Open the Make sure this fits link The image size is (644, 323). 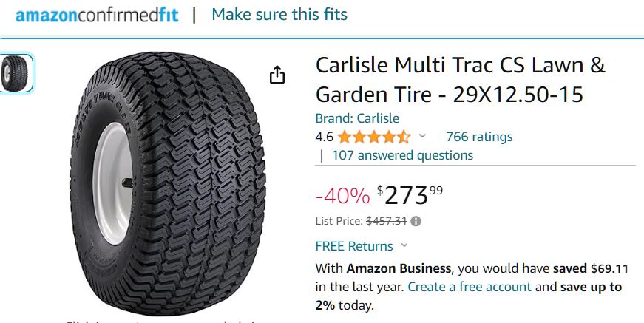279,14
